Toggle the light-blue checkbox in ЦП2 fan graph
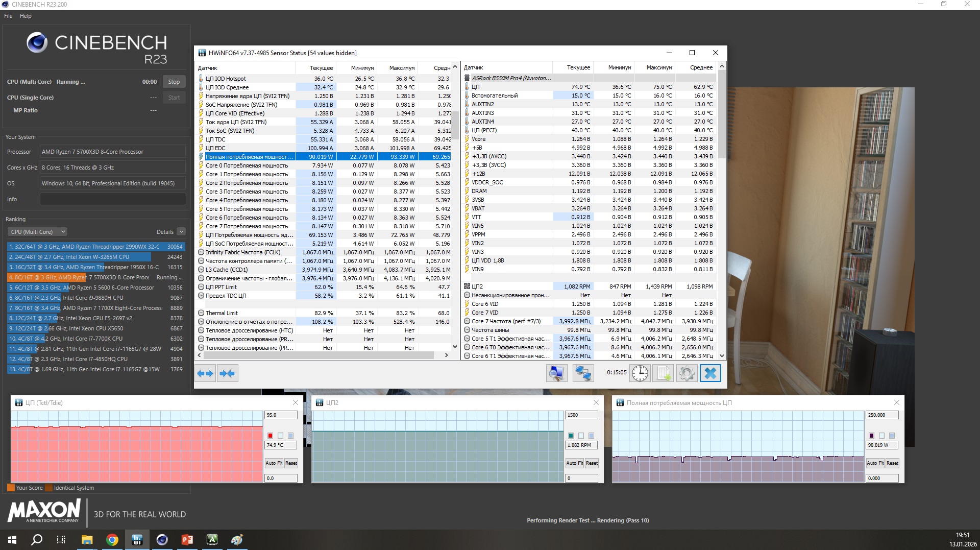The height and width of the screenshot is (550, 980). tap(591, 436)
